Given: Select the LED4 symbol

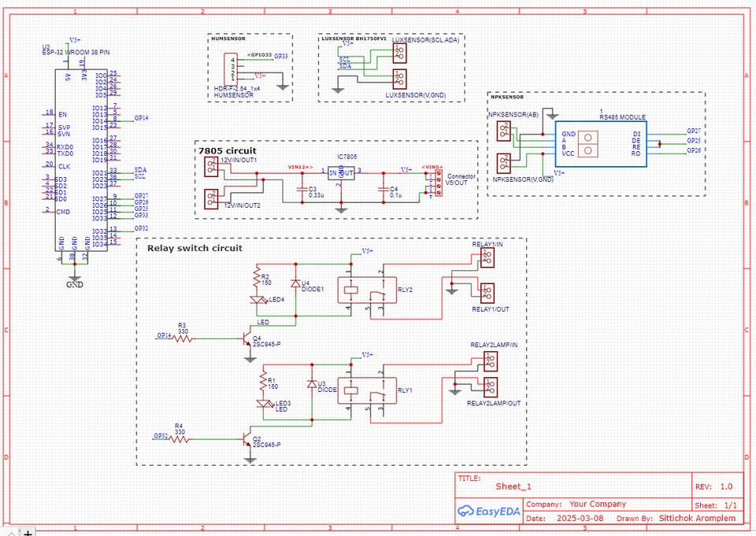Looking at the screenshot, I should [255, 300].
